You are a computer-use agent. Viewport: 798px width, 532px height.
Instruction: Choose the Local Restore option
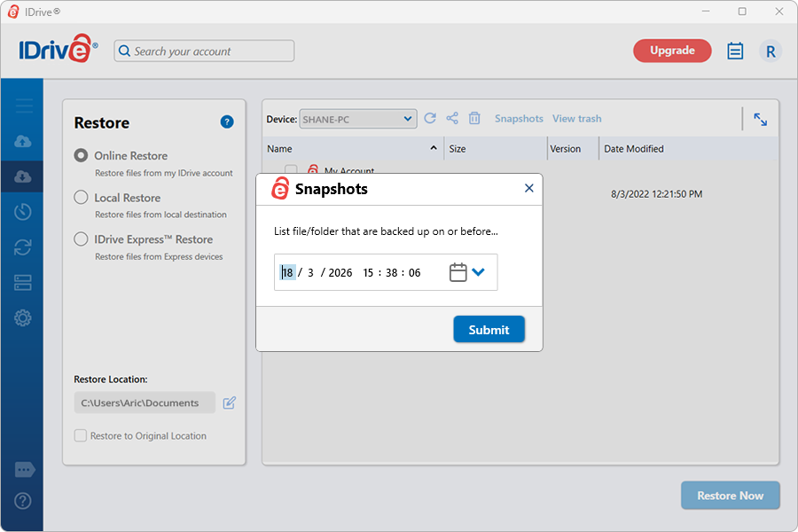[x=82, y=198]
